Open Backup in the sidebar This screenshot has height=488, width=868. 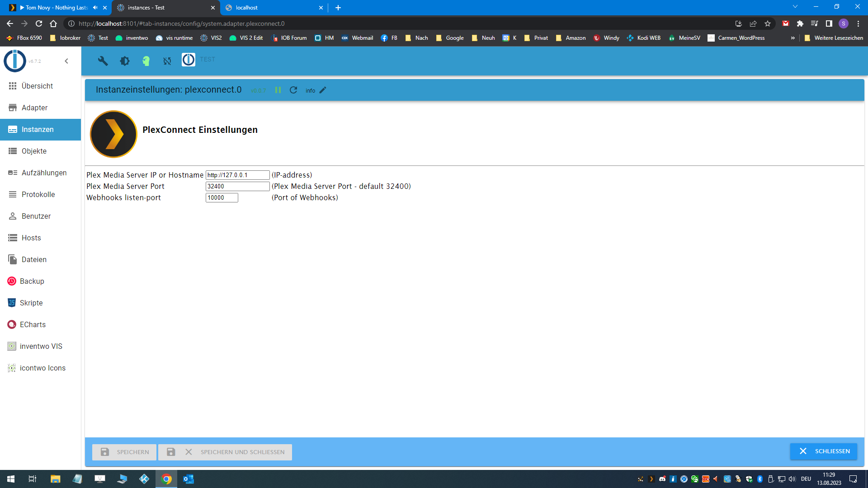[41, 281]
